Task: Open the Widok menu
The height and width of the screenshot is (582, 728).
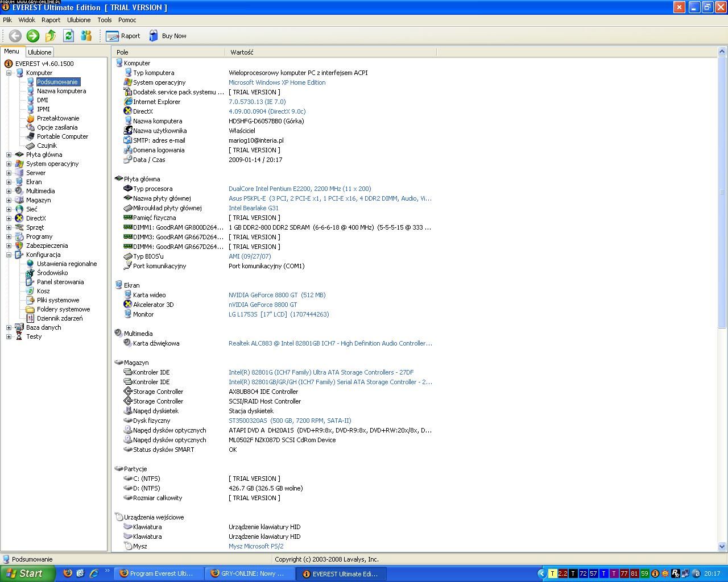Action: tap(27, 20)
